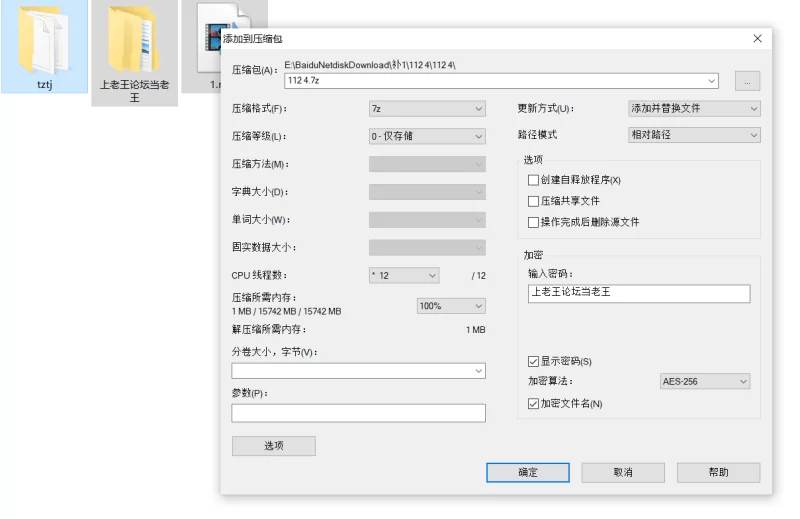Click the '/ 12' thread count text
Screen dimensions: 800x519
tap(479, 276)
